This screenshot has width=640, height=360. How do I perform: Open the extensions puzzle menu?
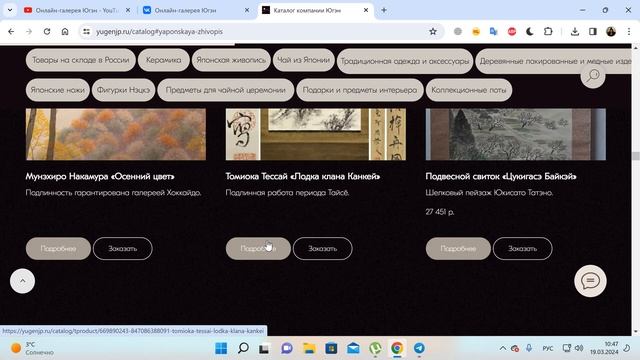pyautogui.click(x=548, y=31)
